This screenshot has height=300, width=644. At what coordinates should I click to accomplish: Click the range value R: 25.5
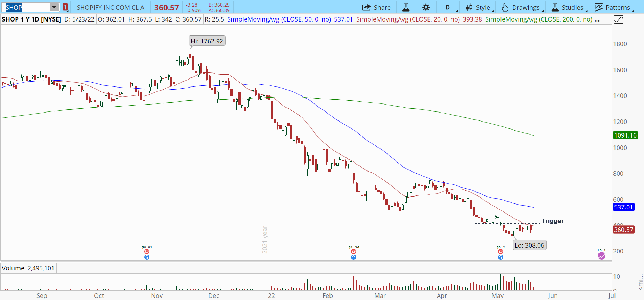214,19
